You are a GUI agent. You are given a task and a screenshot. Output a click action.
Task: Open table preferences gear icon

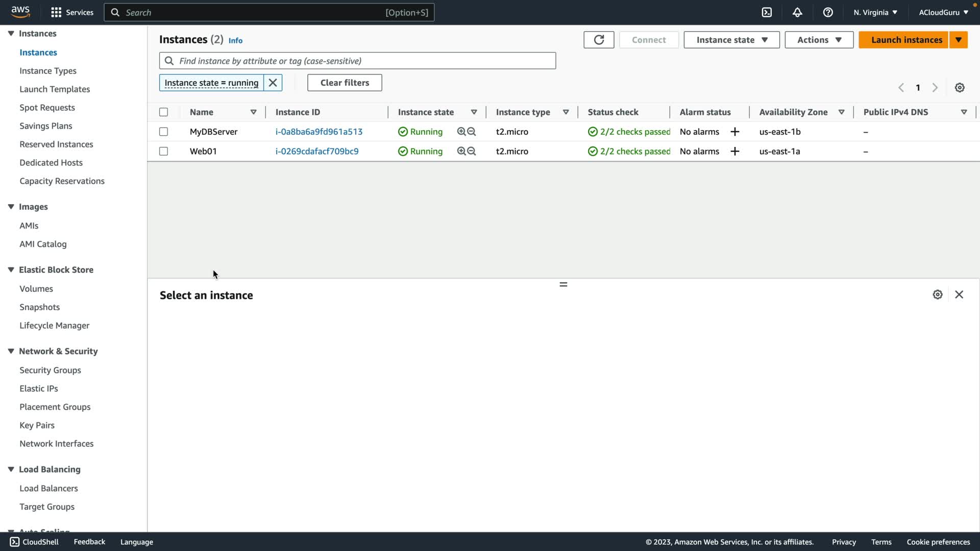pos(960,88)
